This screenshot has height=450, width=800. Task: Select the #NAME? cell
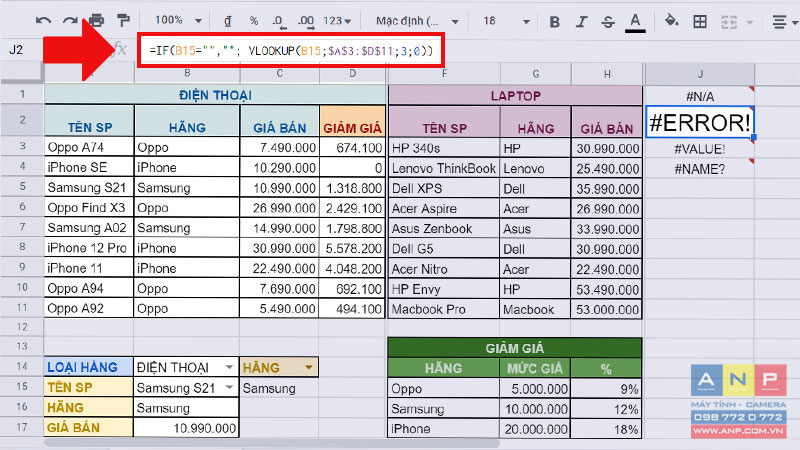pyautogui.click(x=700, y=169)
